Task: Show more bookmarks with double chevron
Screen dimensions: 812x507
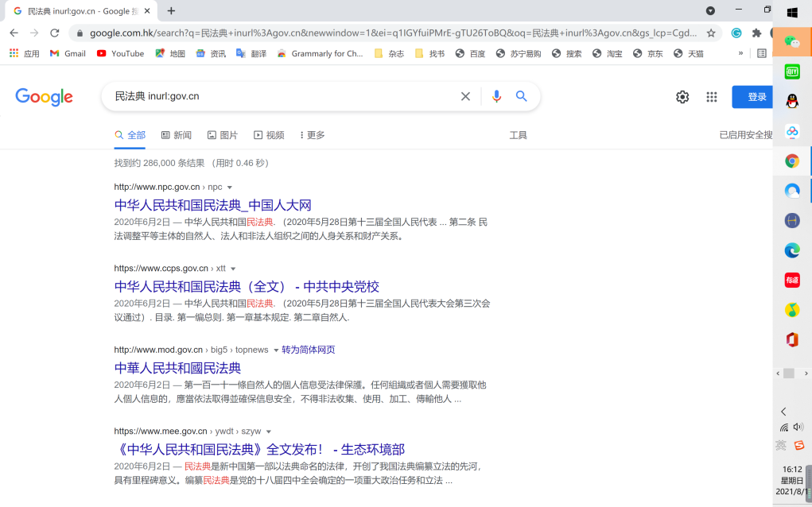Action: click(740, 53)
